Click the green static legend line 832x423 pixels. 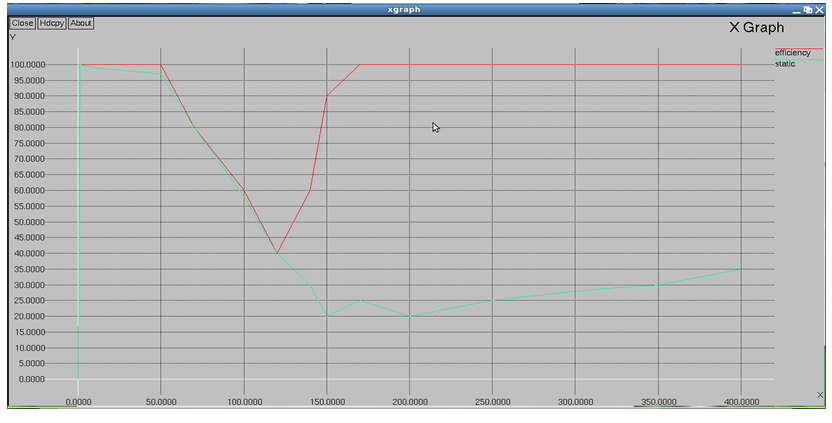pyautogui.click(x=799, y=59)
